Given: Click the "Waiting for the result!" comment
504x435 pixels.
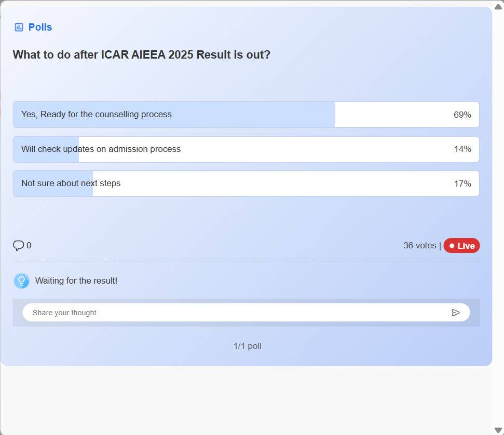Looking at the screenshot, I should [x=76, y=281].
